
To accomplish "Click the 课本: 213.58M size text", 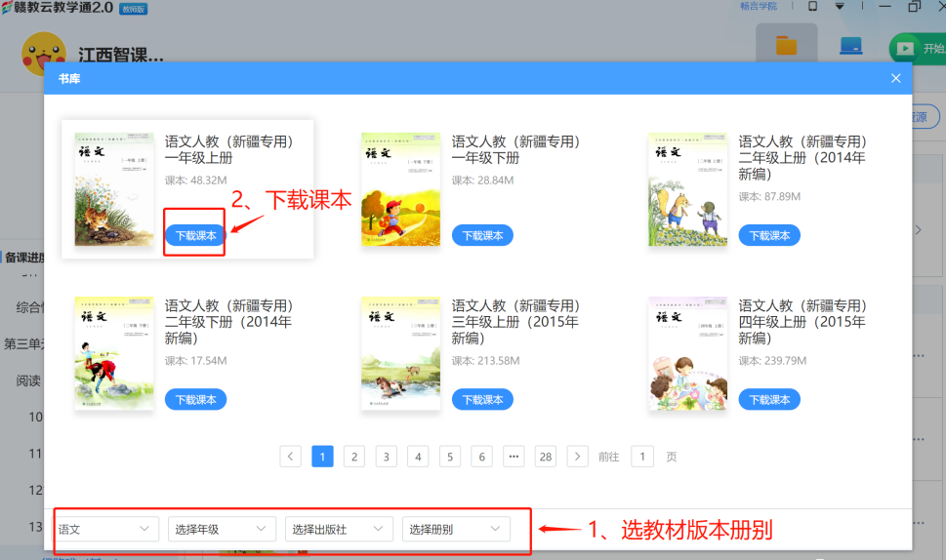I will coord(485,360).
